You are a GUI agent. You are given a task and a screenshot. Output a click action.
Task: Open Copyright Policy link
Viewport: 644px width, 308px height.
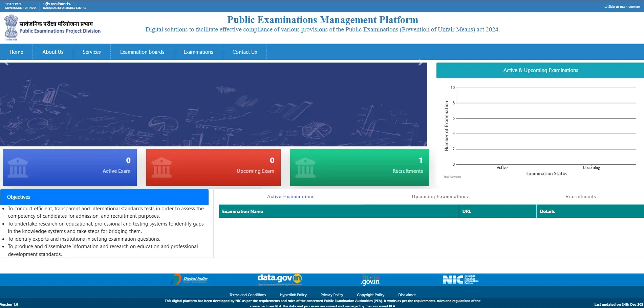[371, 295]
